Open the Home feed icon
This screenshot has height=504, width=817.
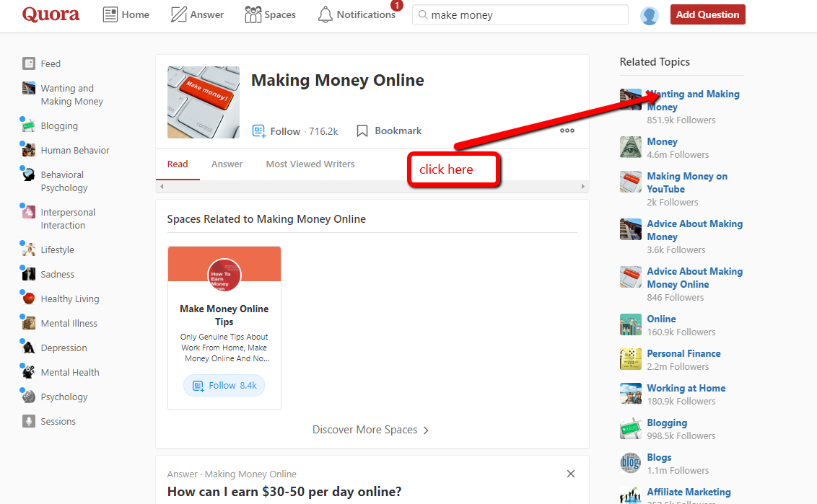110,14
